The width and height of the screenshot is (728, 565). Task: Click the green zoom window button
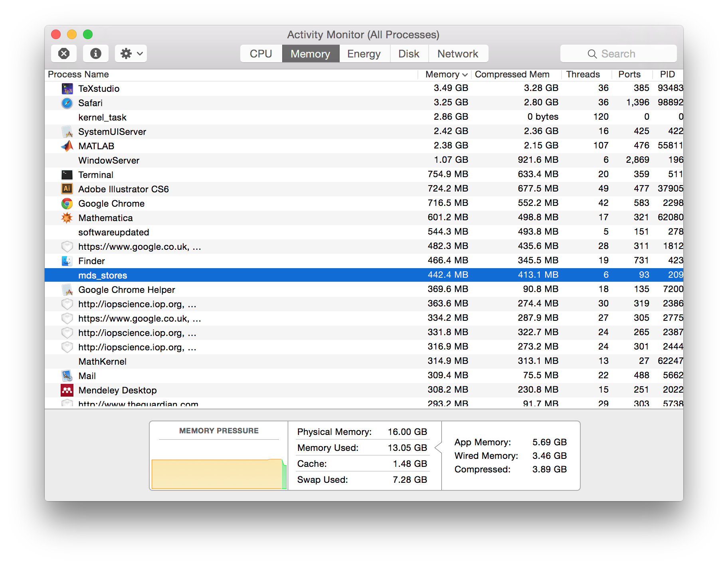(88, 34)
